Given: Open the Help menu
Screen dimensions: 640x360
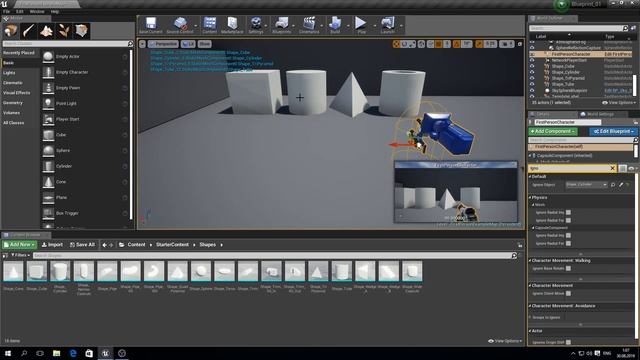Looking at the screenshot, I should point(55,11).
